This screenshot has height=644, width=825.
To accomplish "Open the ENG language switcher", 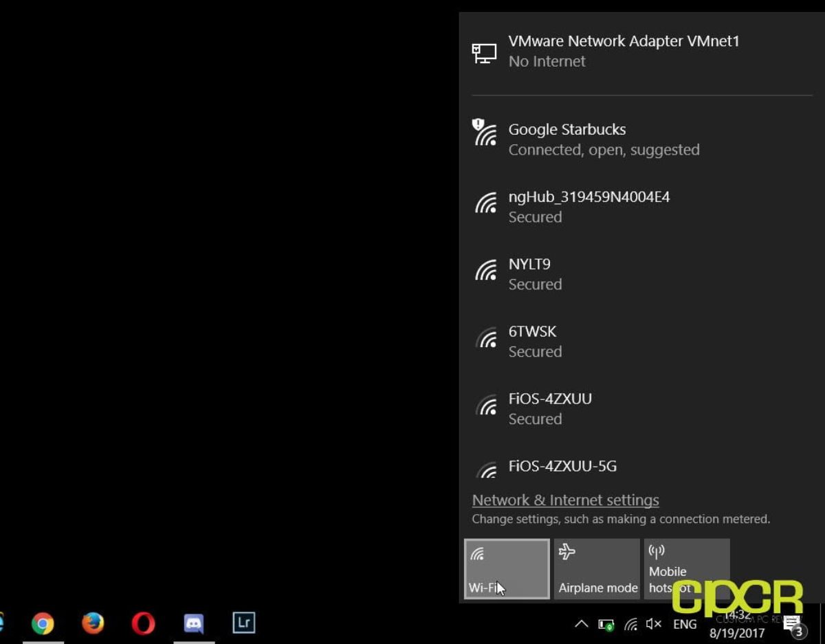I will (x=685, y=624).
